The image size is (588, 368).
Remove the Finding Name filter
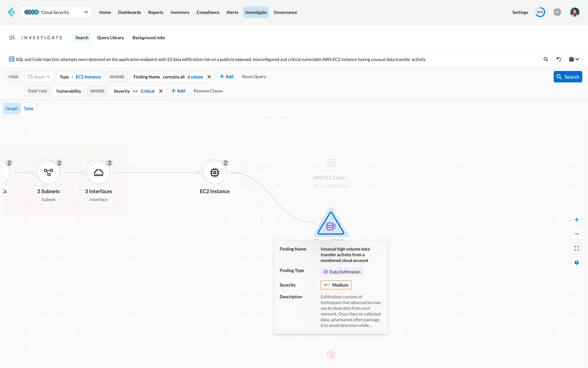[209, 77]
